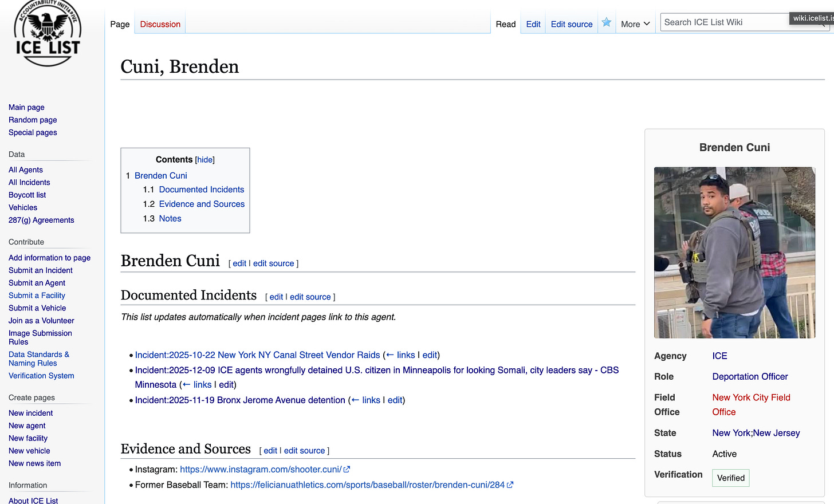This screenshot has width=834, height=504.
Task: Create a New facility page
Action: pyautogui.click(x=28, y=438)
